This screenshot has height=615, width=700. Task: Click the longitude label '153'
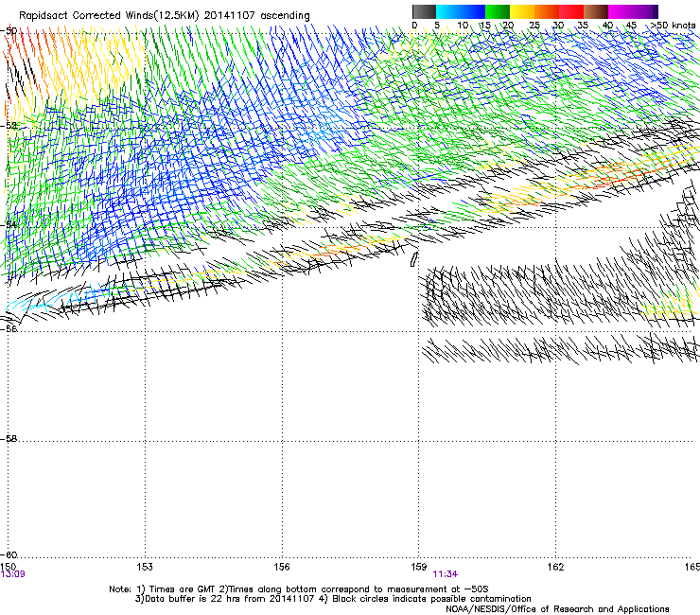click(145, 567)
